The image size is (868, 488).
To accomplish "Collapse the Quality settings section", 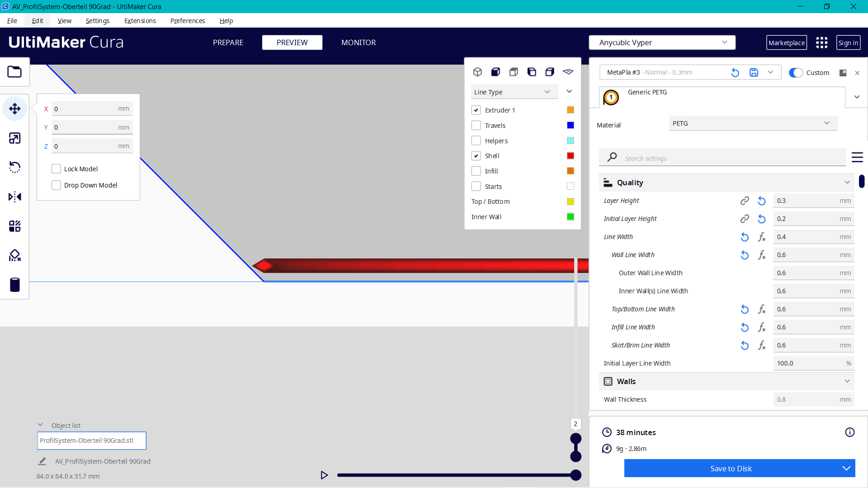I will click(x=847, y=182).
